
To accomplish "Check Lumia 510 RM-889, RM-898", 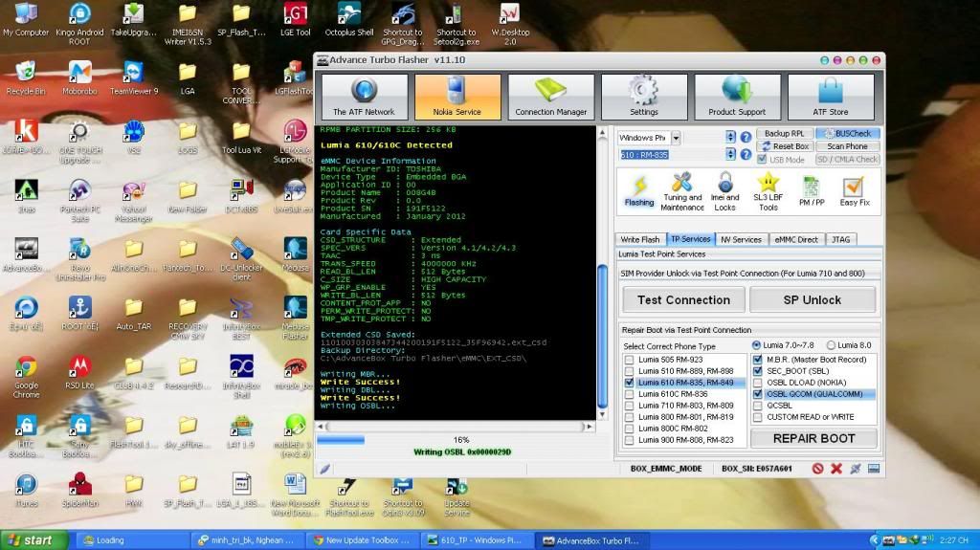I will coord(630,371).
